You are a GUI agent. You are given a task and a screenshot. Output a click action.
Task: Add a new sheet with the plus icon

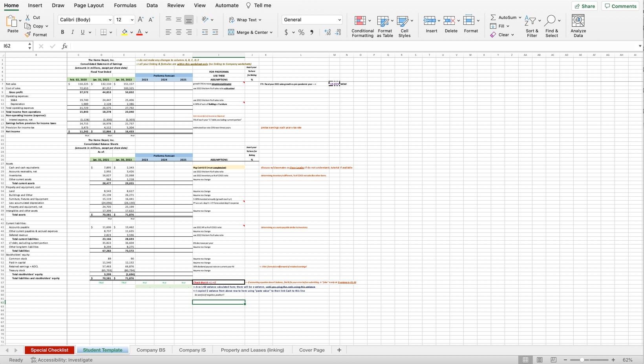point(339,350)
